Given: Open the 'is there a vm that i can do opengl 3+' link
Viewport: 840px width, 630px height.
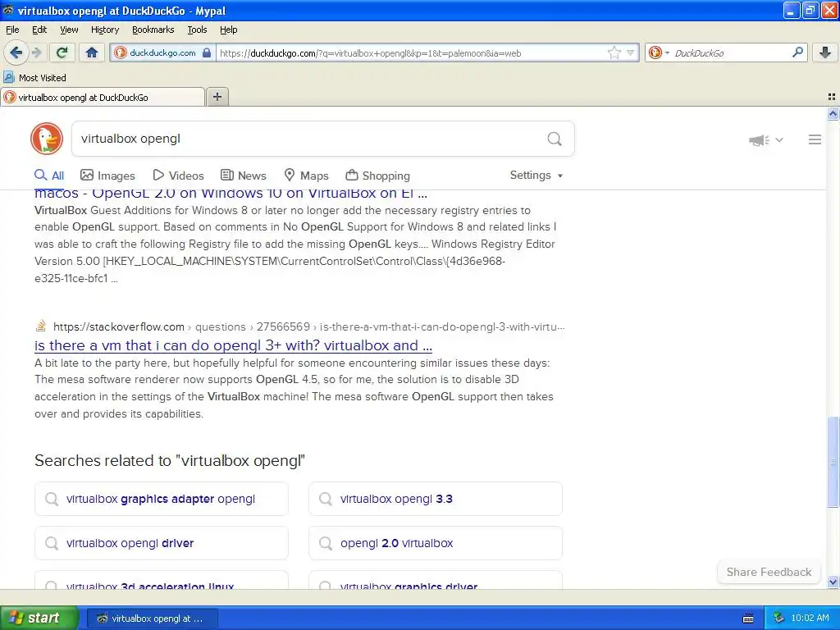Looking at the screenshot, I should pos(233,345).
